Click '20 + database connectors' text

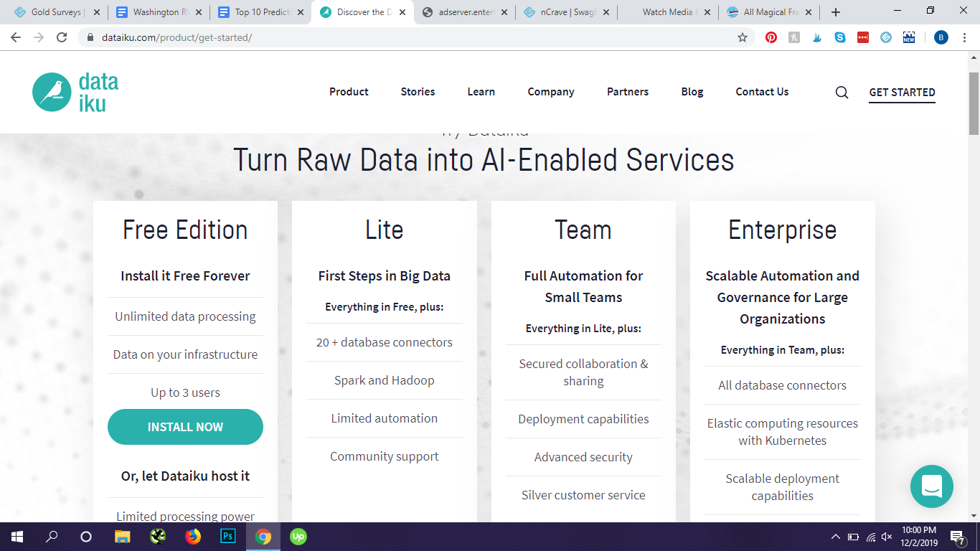coord(385,342)
